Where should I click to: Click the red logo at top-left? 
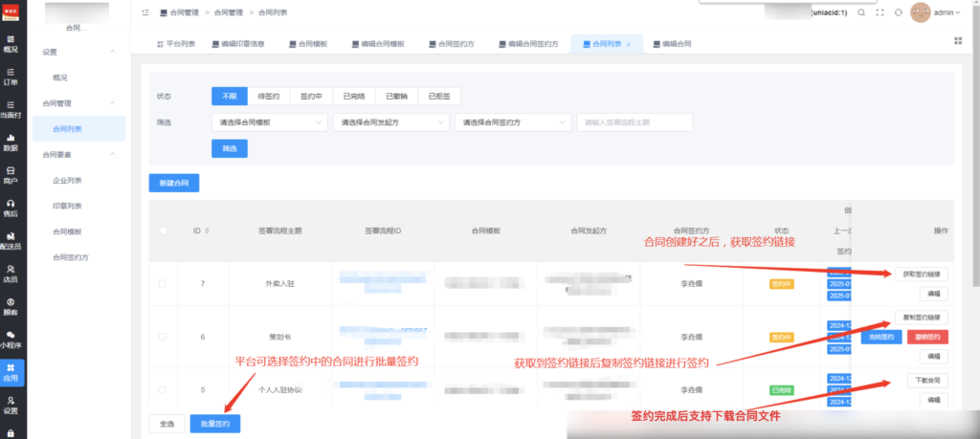point(11,11)
